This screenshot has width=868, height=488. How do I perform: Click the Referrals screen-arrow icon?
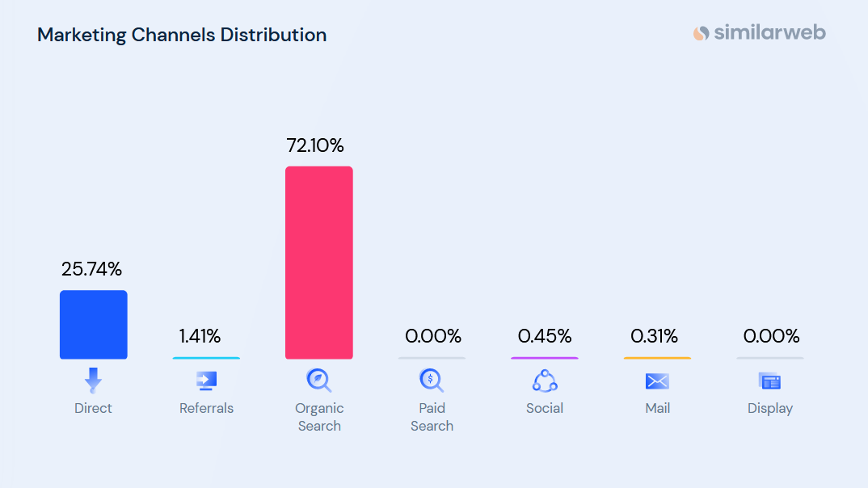[206, 381]
